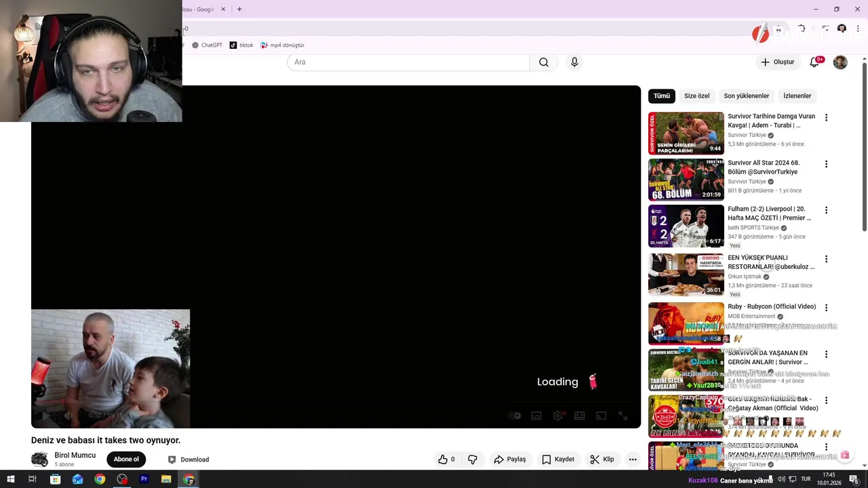The width and height of the screenshot is (868, 488).
Task: Open a new Chrome tab with plus
Action: (x=239, y=9)
